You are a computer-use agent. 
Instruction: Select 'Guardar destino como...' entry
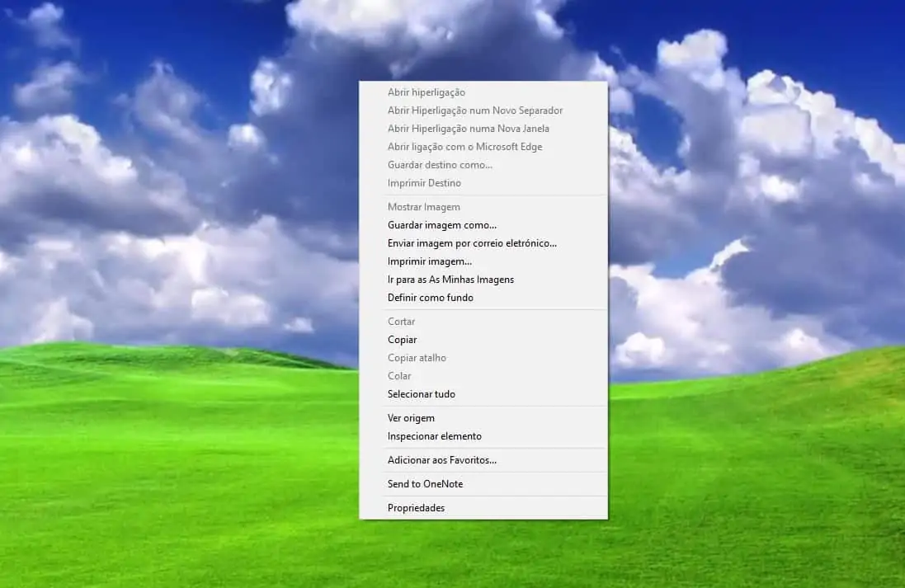[483, 165]
